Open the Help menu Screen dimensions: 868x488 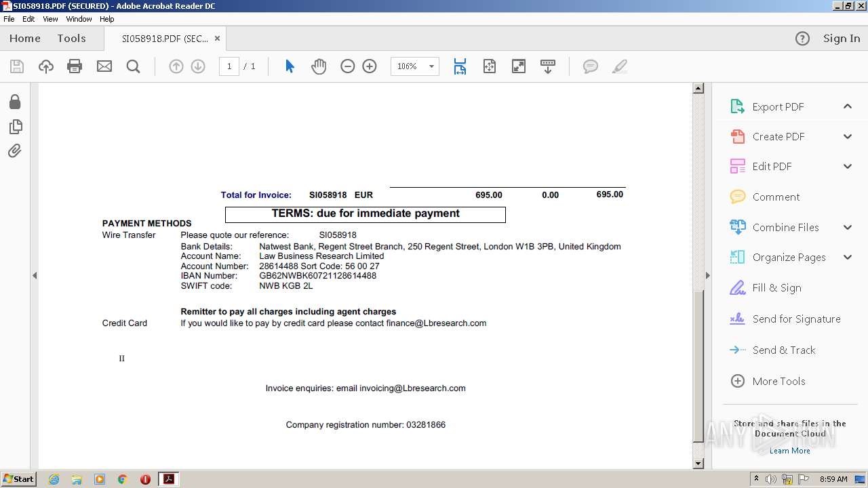107,19
